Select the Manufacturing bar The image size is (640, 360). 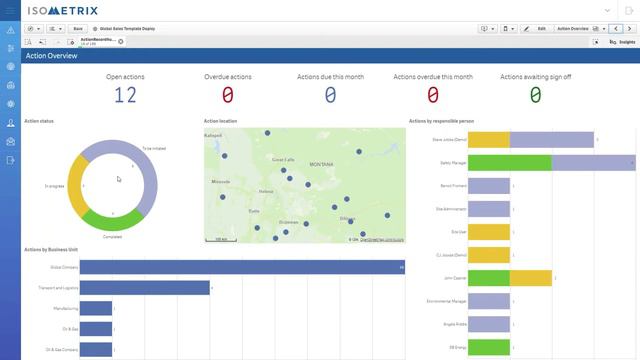[96, 308]
